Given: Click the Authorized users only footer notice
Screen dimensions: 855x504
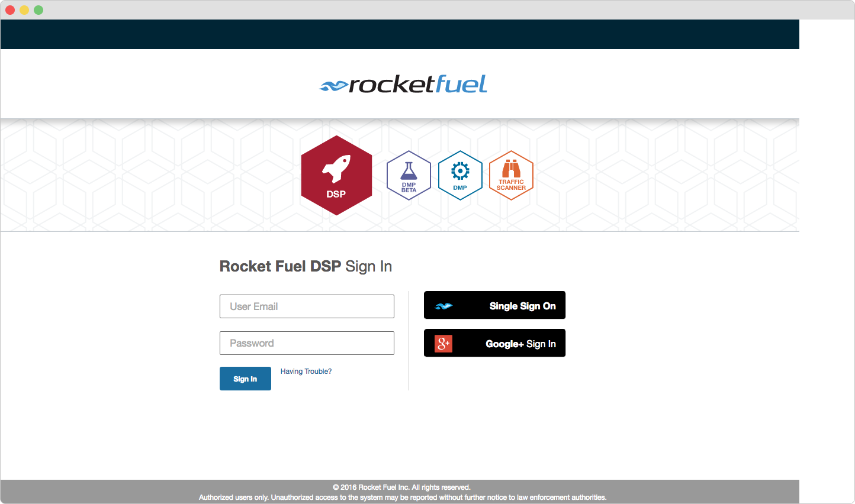Looking at the screenshot, I should 403,497.
